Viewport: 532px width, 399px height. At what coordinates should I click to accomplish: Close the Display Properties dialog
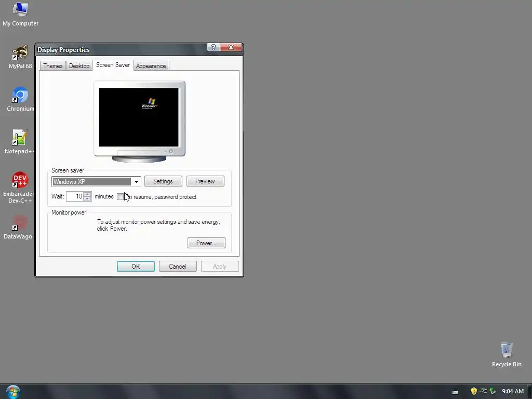click(231, 47)
